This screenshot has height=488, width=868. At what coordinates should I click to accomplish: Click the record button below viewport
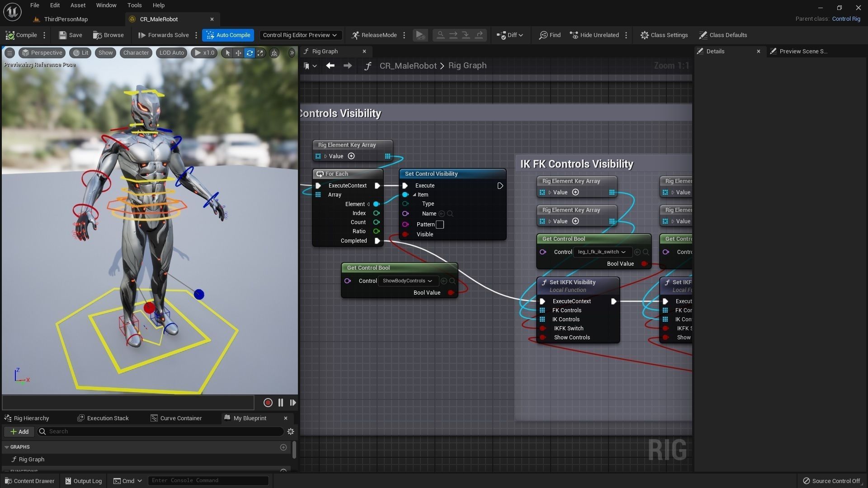pyautogui.click(x=268, y=403)
